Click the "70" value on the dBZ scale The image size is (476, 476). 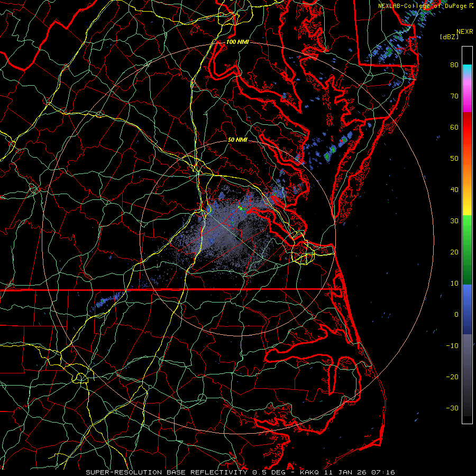tap(454, 96)
